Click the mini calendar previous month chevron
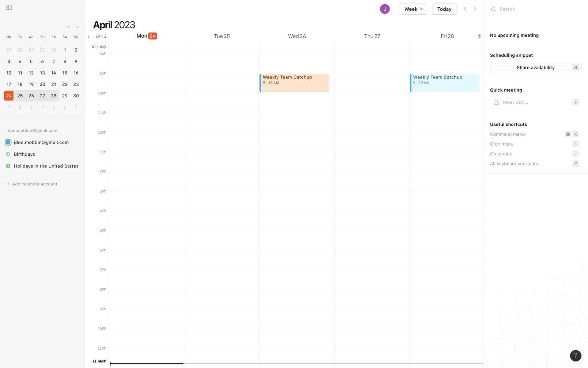The width and height of the screenshot is (588, 368). pyautogui.click(x=69, y=27)
